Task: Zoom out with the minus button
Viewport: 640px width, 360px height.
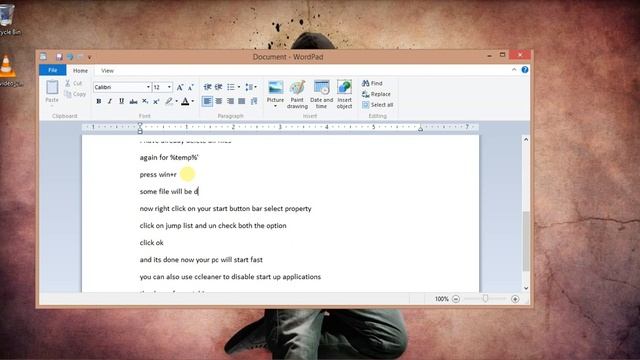Action: pyautogui.click(x=456, y=299)
